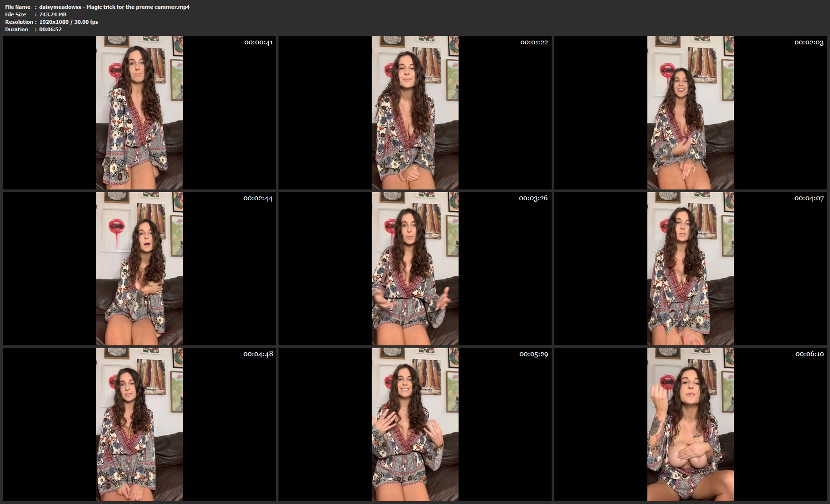
Task: Click the thumbnail frame at 00:04:48
Action: (139, 424)
